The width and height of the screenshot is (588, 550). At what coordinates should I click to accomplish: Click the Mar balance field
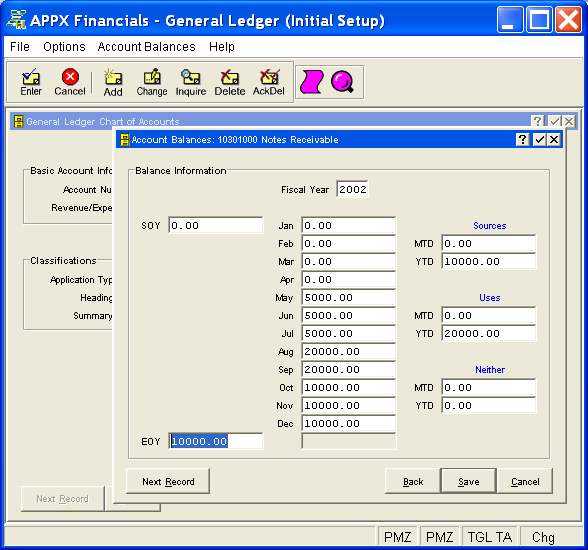click(348, 261)
